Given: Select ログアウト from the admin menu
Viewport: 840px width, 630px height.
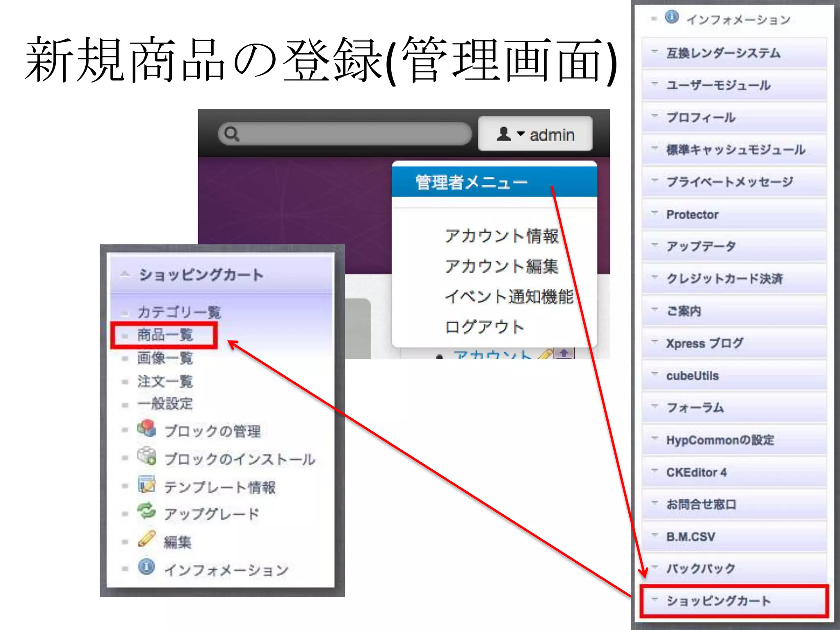Looking at the screenshot, I should [484, 327].
